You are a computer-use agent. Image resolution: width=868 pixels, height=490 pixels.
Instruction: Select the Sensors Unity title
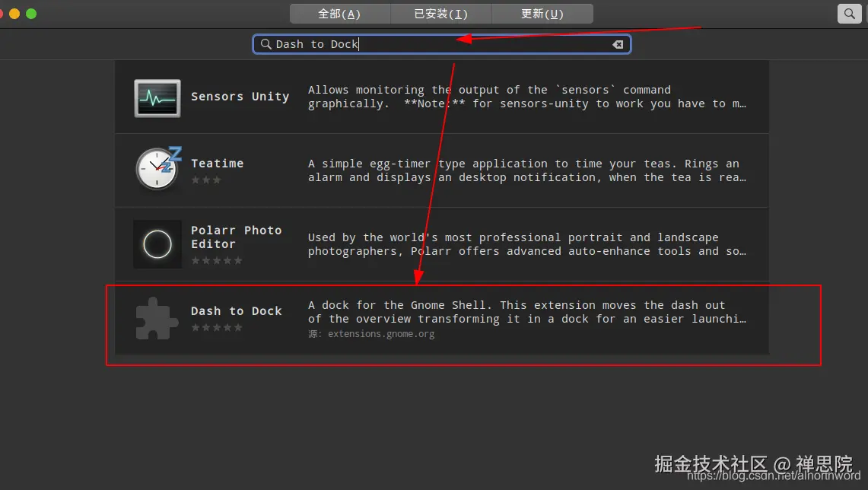point(240,97)
